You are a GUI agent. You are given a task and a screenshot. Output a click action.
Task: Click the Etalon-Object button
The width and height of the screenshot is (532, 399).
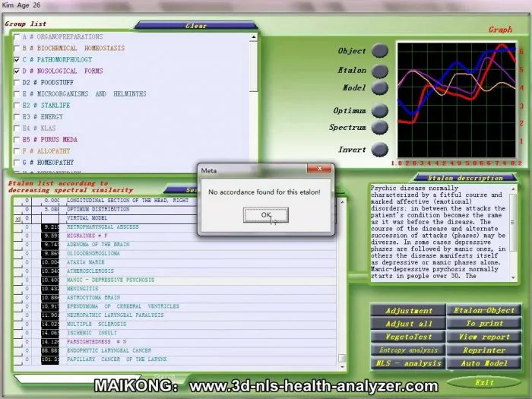484,310
